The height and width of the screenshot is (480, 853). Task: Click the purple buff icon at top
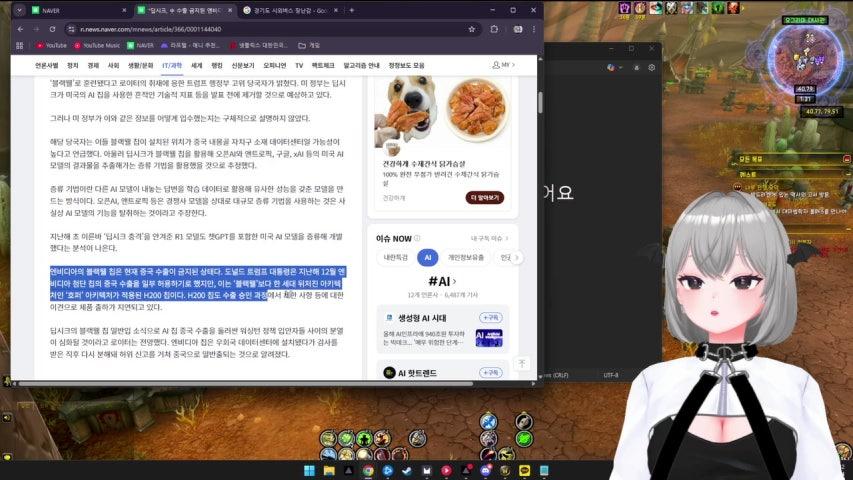point(624,8)
